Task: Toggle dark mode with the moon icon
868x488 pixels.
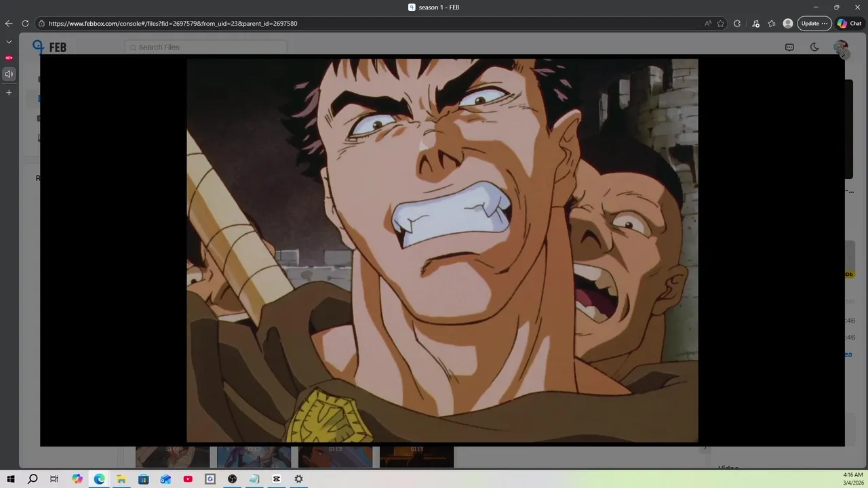Action: (814, 47)
